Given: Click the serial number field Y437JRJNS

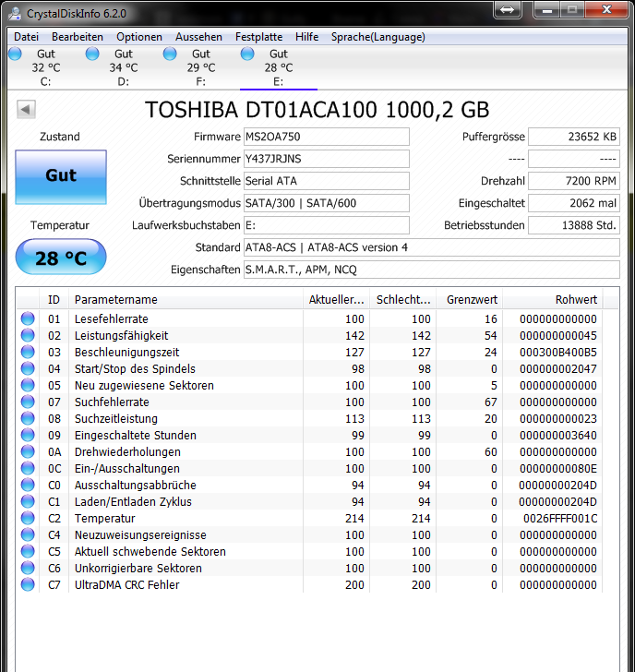Looking at the screenshot, I should tap(327, 159).
